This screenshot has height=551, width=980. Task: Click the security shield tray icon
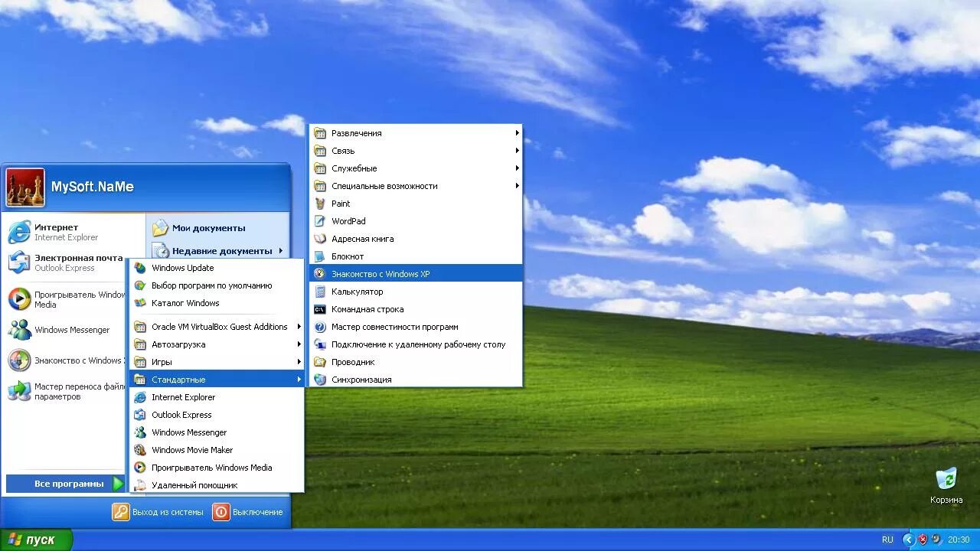pos(923,540)
